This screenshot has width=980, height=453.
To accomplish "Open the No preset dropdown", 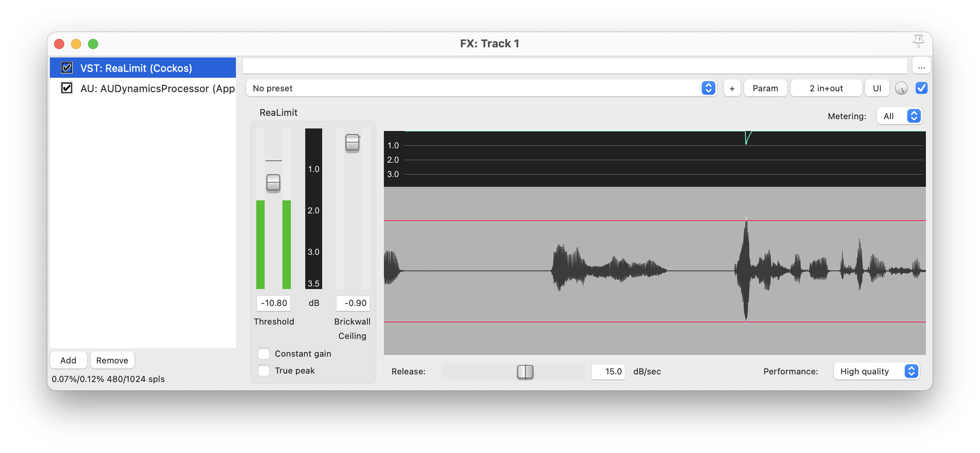I will point(481,88).
